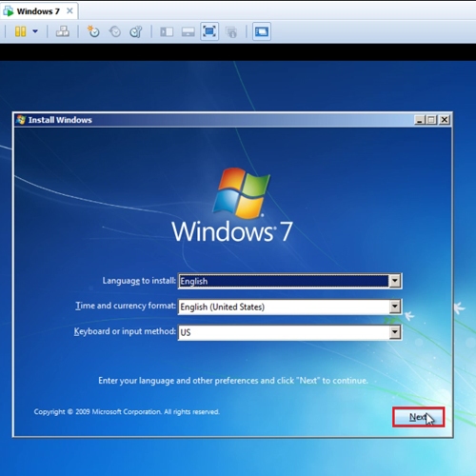Image resolution: width=476 pixels, height=476 pixels.
Task: Toggle the console view icon
Action: (x=262, y=31)
